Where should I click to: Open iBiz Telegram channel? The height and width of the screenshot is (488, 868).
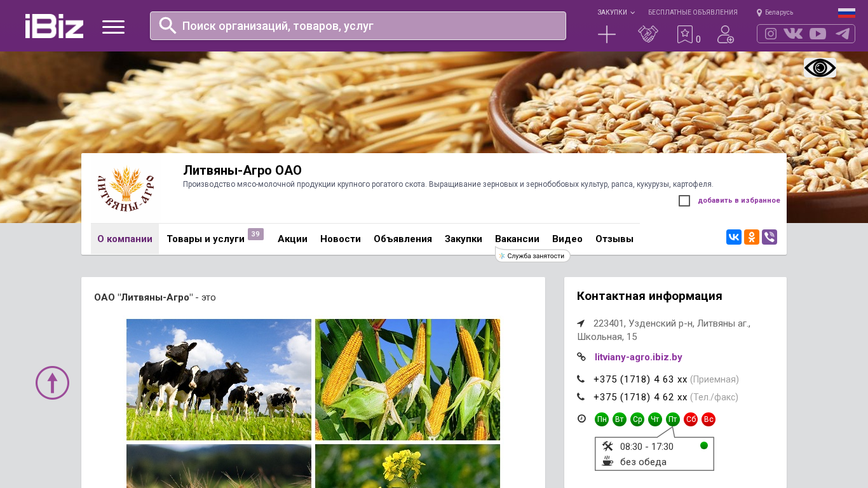tap(843, 34)
